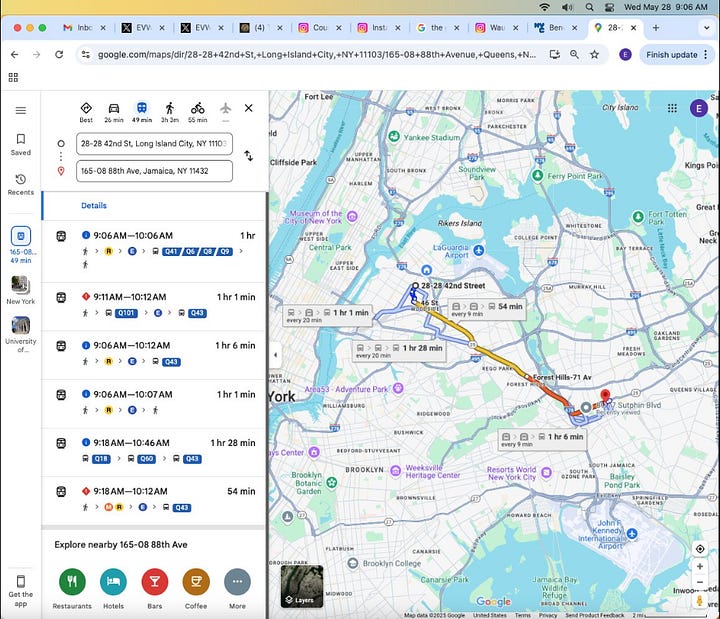Open macOS Spotlight search
This screenshot has height=619, width=720.
point(590,7)
